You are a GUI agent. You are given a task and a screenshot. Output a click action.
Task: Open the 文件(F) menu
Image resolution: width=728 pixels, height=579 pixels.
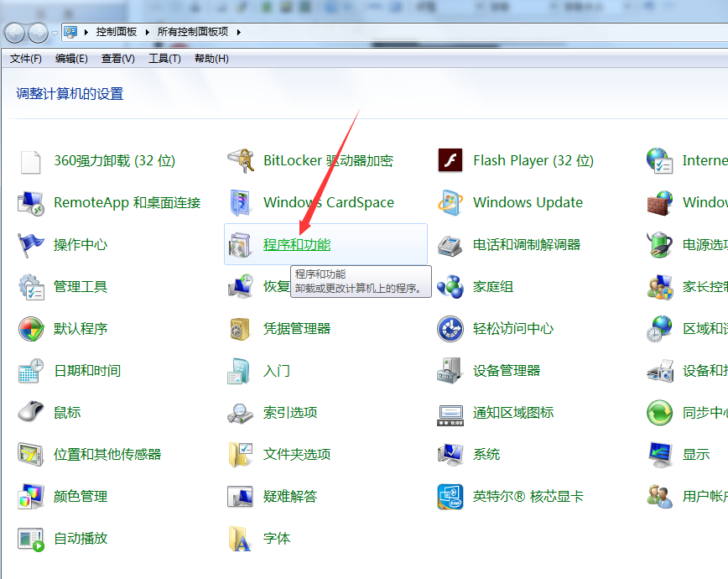pos(26,59)
